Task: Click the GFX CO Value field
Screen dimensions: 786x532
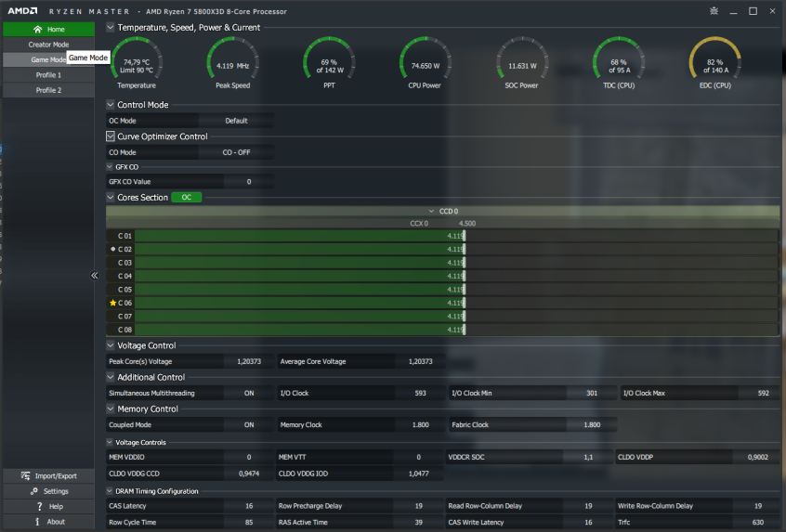Action: (x=249, y=182)
